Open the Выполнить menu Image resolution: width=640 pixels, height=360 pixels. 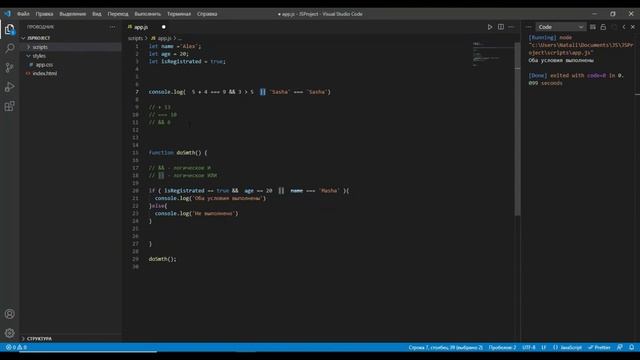tap(148, 14)
